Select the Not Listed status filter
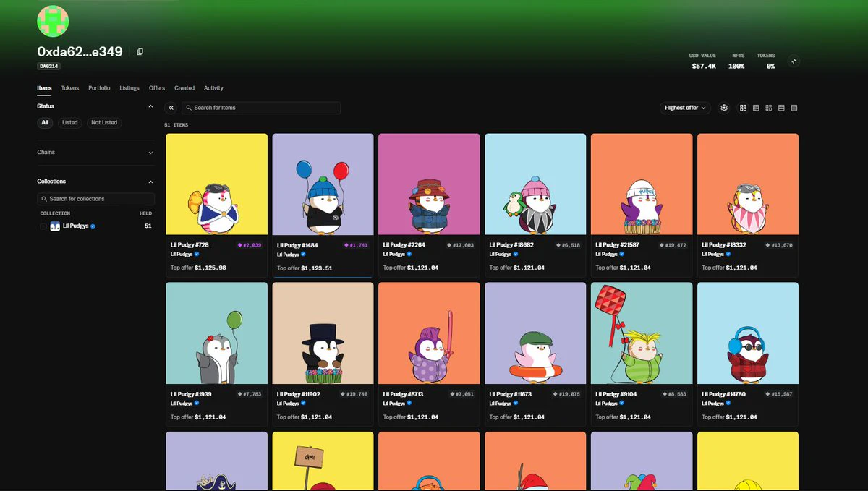The image size is (868, 491). pos(104,123)
